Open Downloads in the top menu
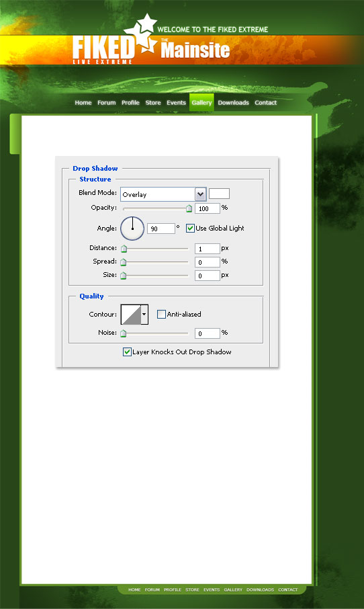This screenshot has height=609, width=364. tap(233, 103)
